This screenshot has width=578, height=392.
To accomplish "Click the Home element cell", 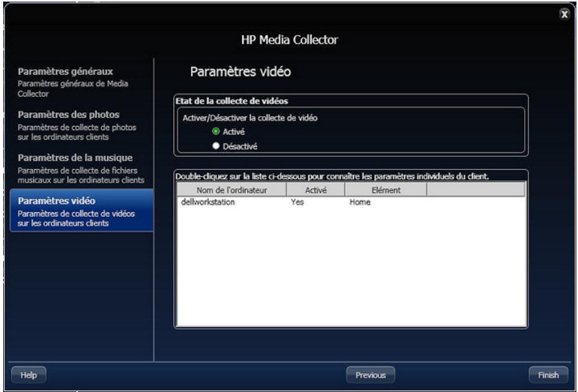I will click(360, 202).
